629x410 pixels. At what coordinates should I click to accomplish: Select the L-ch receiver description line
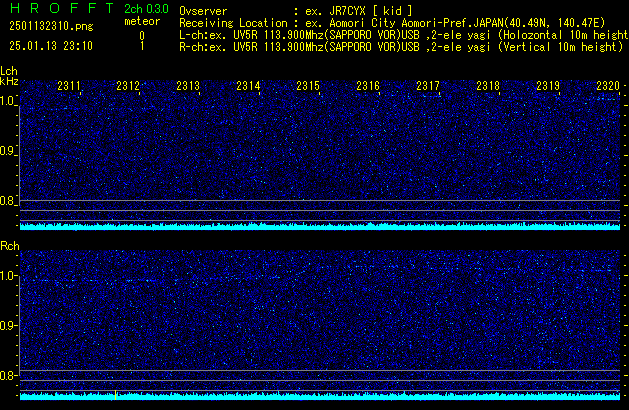[x=404, y=35]
